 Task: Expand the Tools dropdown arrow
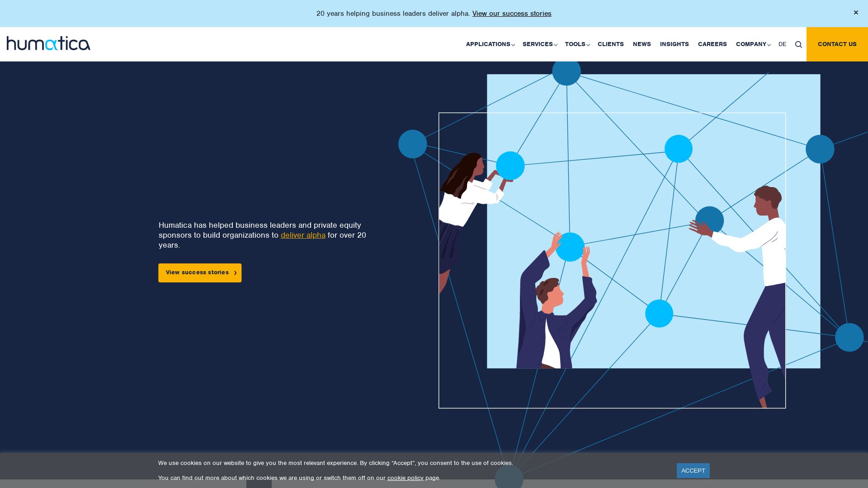pyautogui.click(x=588, y=45)
